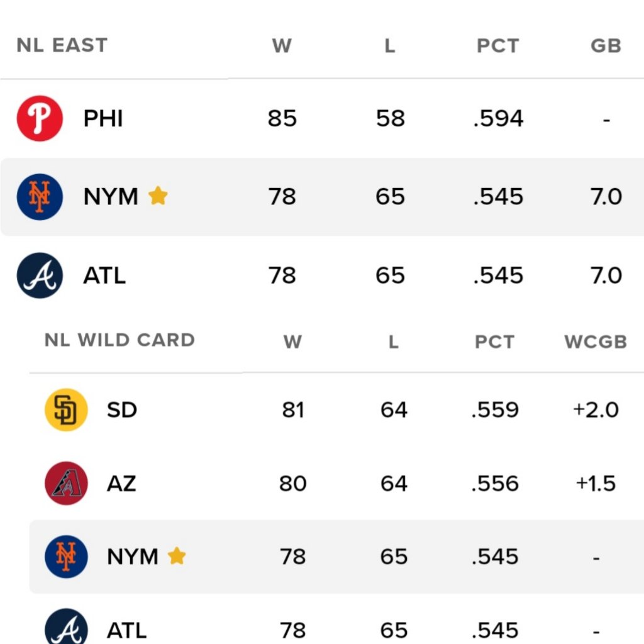The image size is (644, 644).
Task: Sort NL East by the GB column header
Action: 606,46
